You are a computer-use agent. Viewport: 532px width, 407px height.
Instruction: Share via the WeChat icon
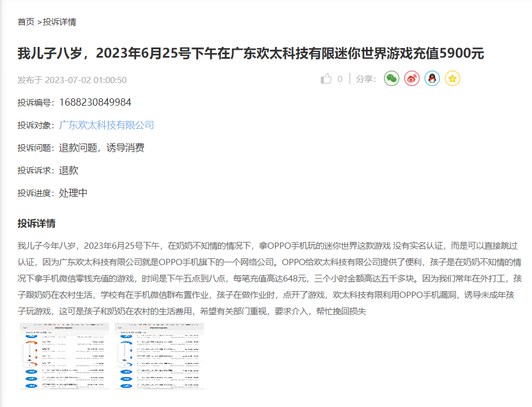click(391, 79)
